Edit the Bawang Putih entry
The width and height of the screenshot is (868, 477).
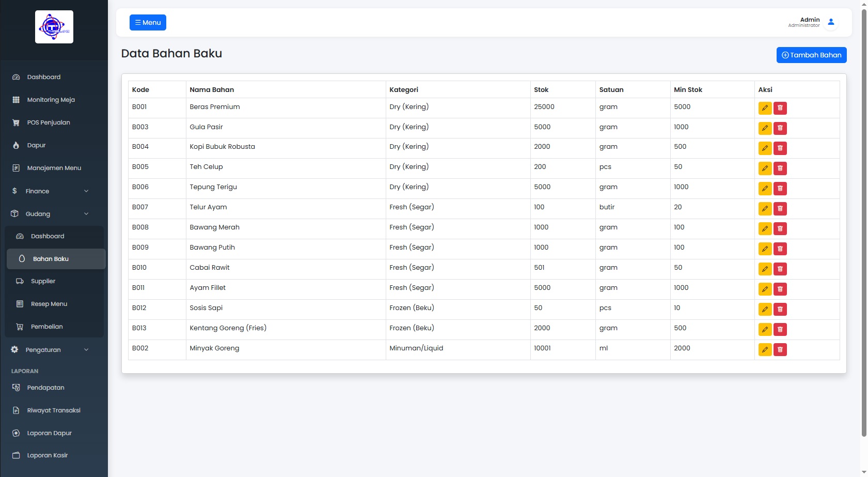[x=765, y=249]
